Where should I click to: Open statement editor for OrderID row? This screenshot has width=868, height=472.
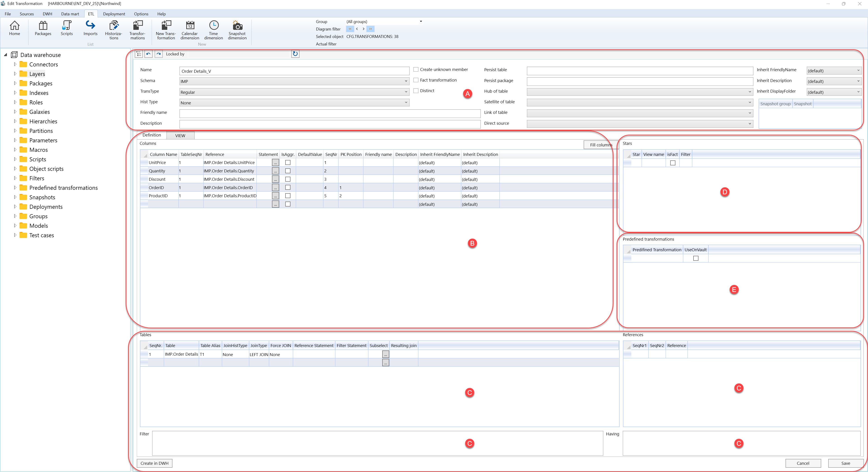(x=275, y=188)
